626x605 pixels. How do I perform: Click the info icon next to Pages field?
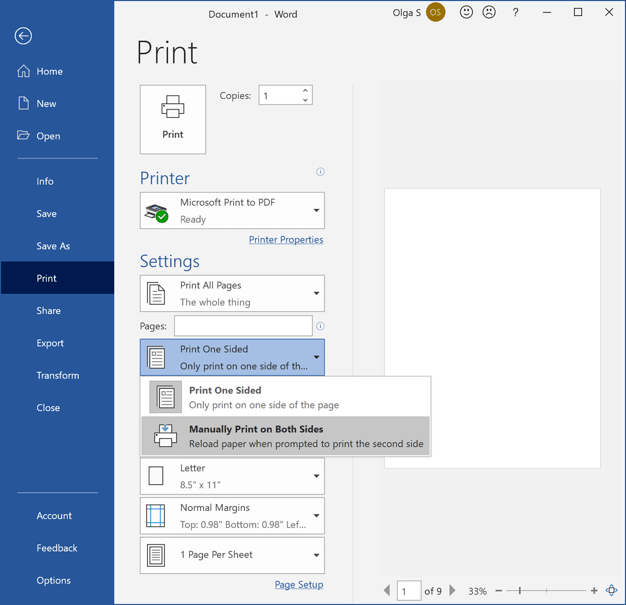click(320, 326)
